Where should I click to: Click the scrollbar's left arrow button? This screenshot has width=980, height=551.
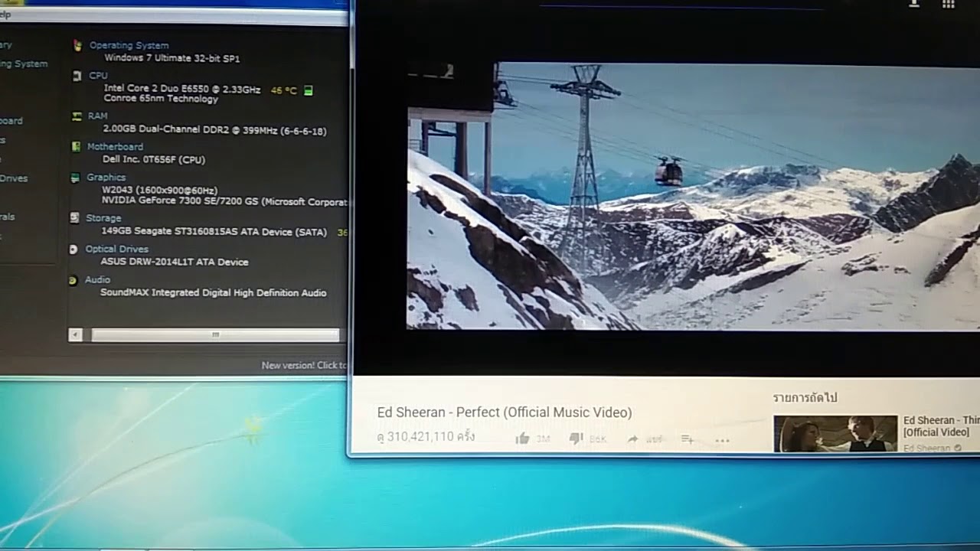(x=75, y=334)
